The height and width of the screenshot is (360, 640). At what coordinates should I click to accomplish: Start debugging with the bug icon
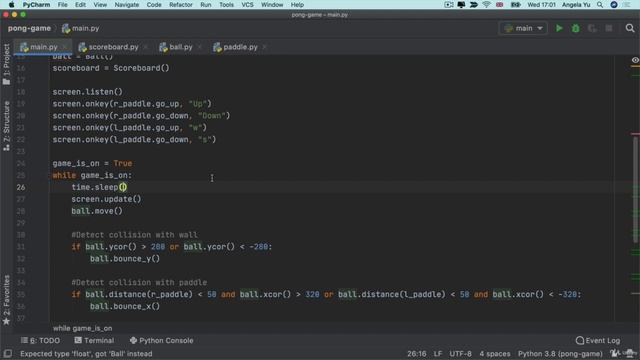point(576,28)
